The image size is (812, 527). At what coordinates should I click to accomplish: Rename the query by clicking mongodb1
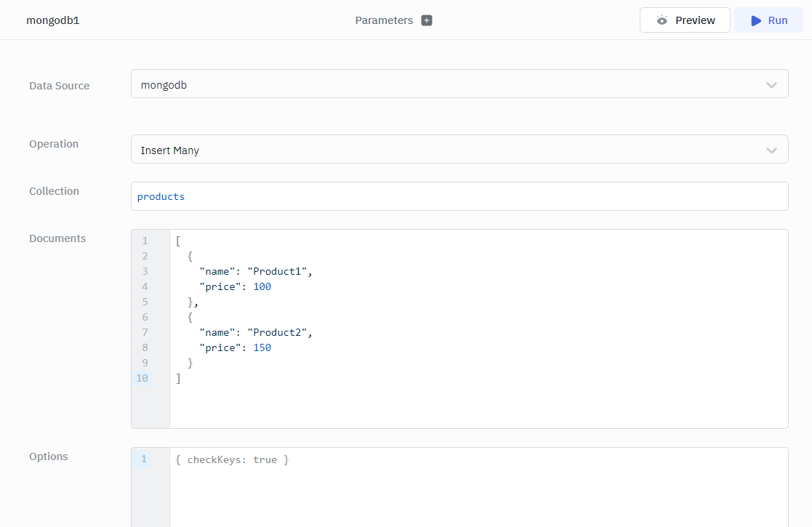click(x=53, y=20)
